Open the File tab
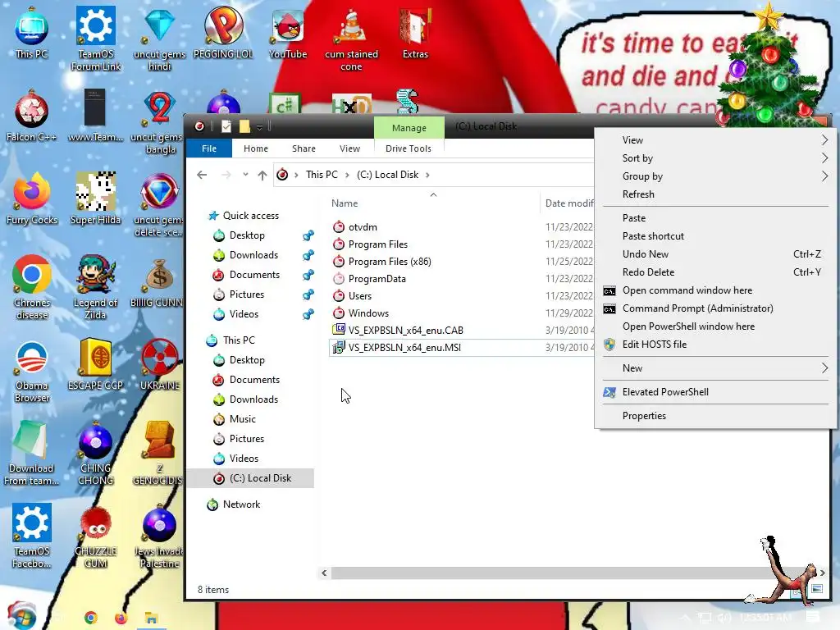The height and width of the screenshot is (630, 840). click(209, 148)
